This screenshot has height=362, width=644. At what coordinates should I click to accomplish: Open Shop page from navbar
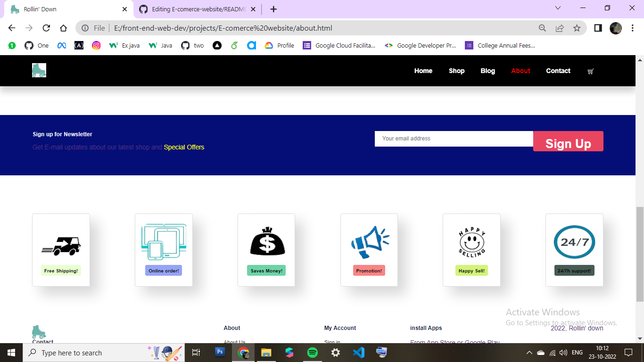457,71
